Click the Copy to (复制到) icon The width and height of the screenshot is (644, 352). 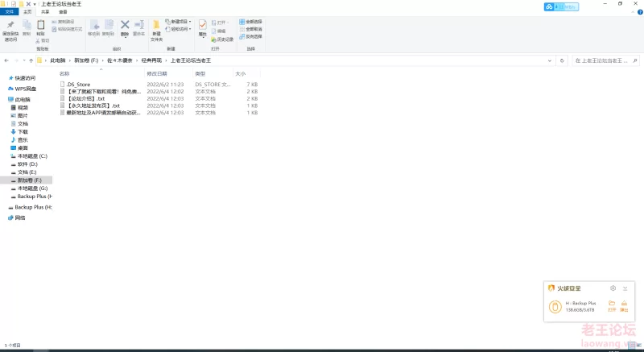(x=109, y=28)
